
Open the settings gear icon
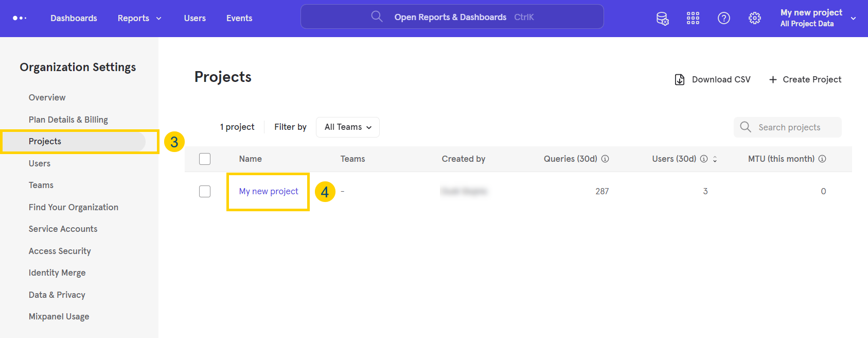click(x=754, y=19)
